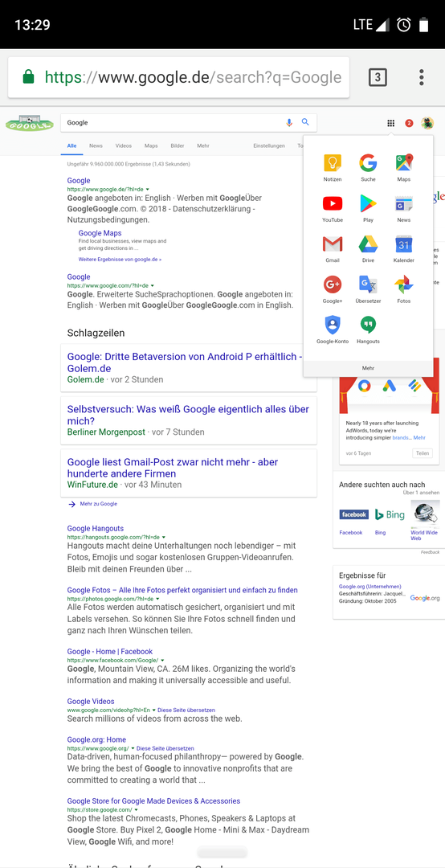This screenshot has width=445, height=868.
Task: Close the Google apps grid launcher
Action: tap(390, 124)
